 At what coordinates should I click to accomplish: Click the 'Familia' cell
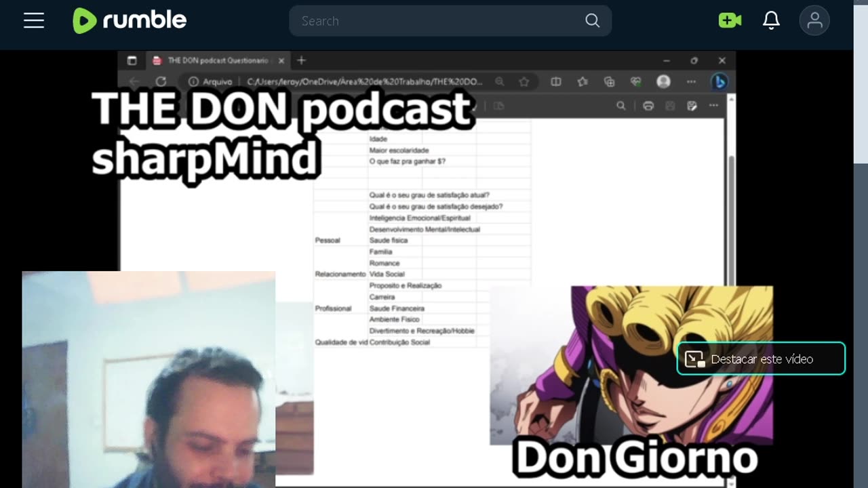[381, 251]
